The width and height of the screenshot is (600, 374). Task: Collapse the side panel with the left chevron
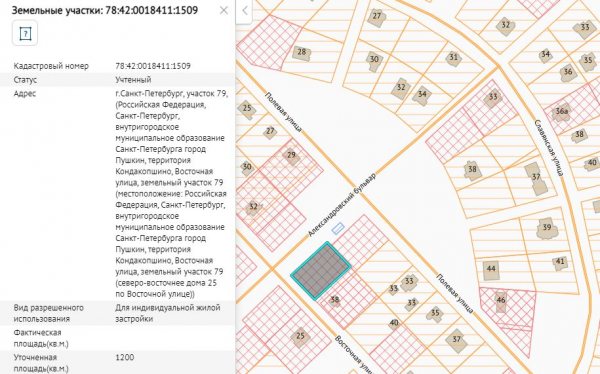[x=244, y=11]
